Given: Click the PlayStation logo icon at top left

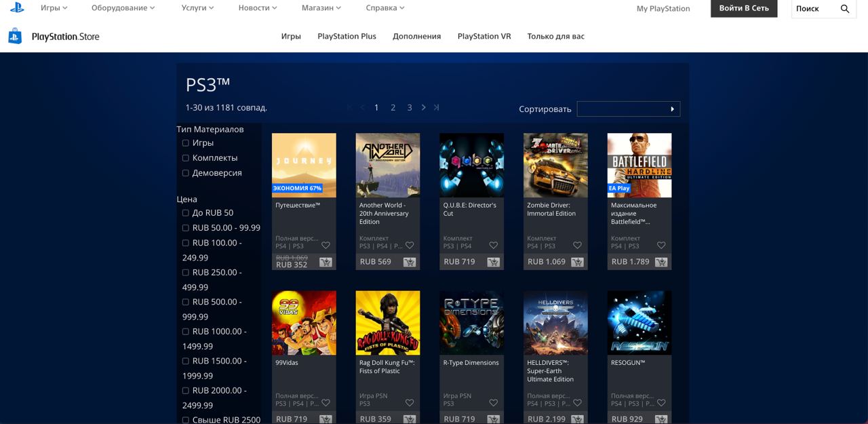Looking at the screenshot, I should 17,8.
